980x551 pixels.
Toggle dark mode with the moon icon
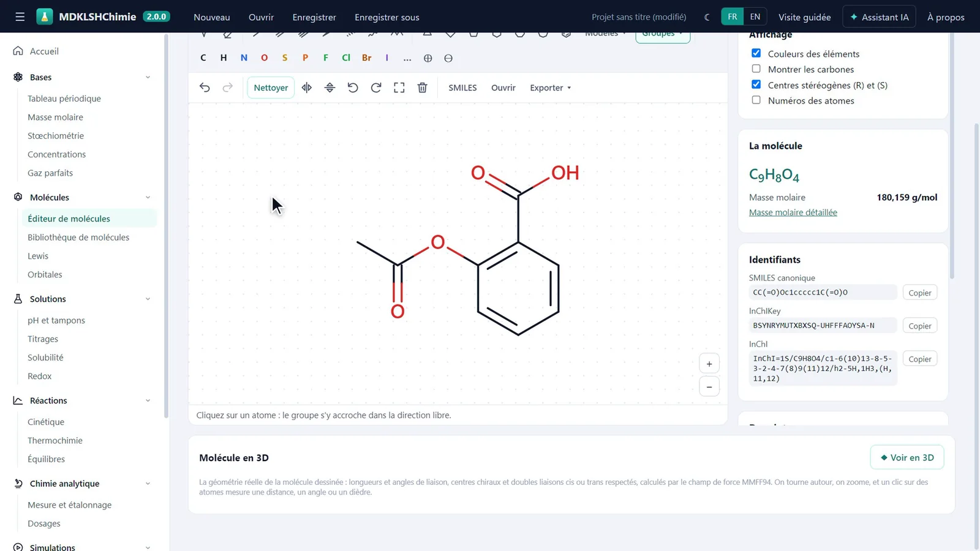pyautogui.click(x=707, y=17)
